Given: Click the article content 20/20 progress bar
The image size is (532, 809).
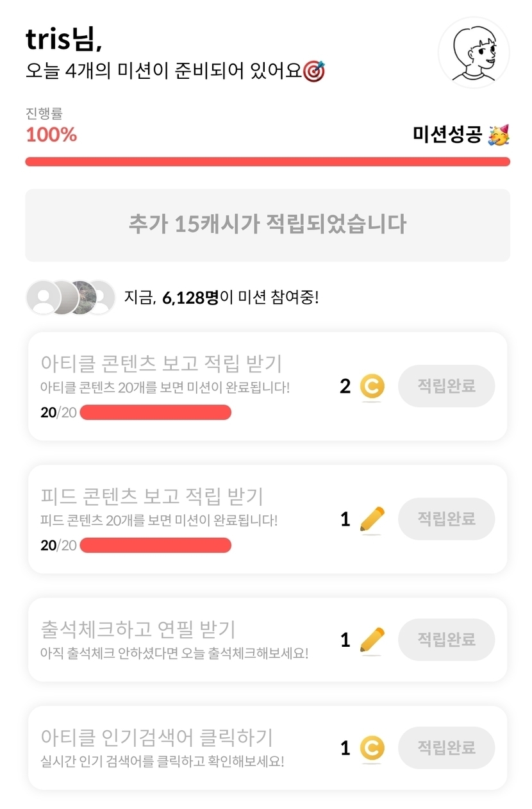Looking at the screenshot, I should (x=155, y=412).
